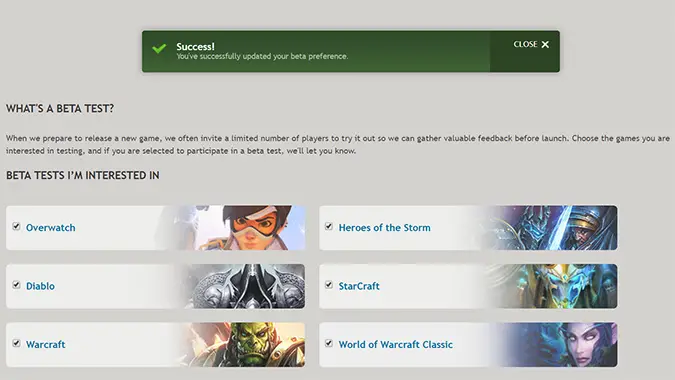Click "BETA TESTS I'M INTERESTED IN" heading
Viewport: 675px width, 380px height.
coord(83,175)
